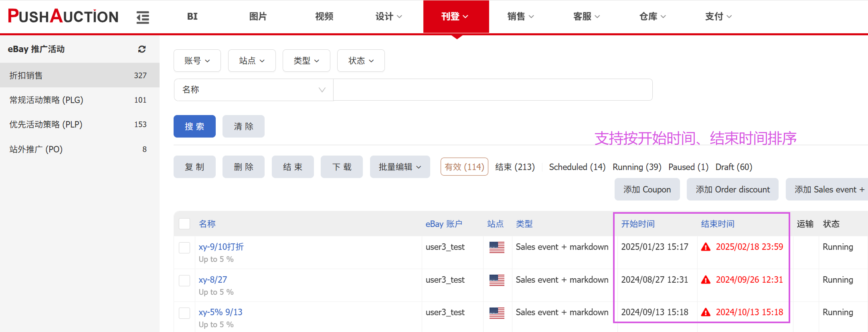This screenshot has width=868, height=332.
Task: Switch to the Running (39) tab
Action: click(x=637, y=167)
